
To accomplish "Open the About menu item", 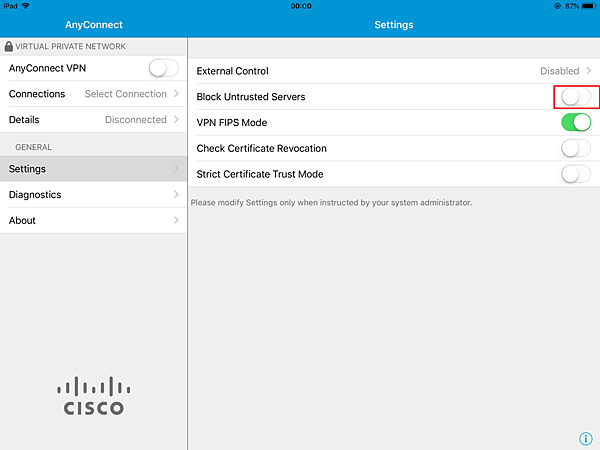I will 93,220.
